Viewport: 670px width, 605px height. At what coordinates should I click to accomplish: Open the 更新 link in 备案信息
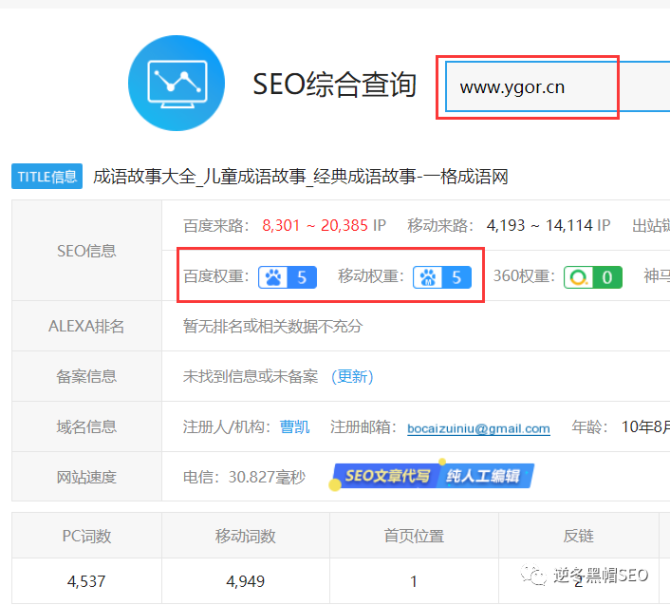352,376
